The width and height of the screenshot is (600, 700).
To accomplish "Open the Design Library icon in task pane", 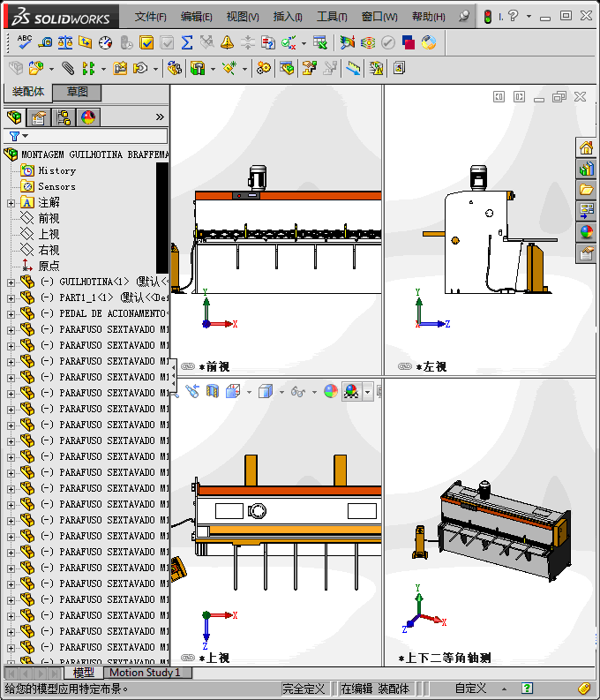I will pyautogui.click(x=586, y=169).
